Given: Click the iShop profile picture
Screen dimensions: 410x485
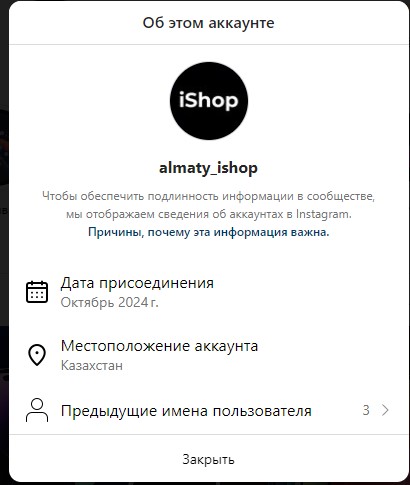Looking at the screenshot, I should pyautogui.click(x=209, y=101).
